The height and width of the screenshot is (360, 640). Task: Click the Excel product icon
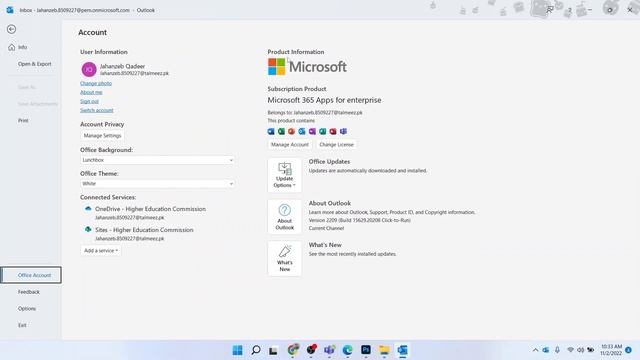(281, 131)
